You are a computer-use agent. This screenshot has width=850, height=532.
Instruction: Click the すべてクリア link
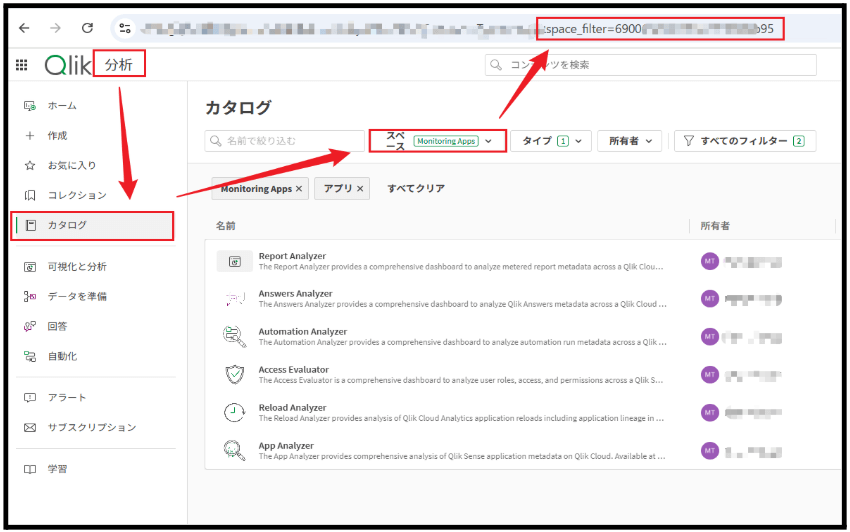pyautogui.click(x=416, y=188)
